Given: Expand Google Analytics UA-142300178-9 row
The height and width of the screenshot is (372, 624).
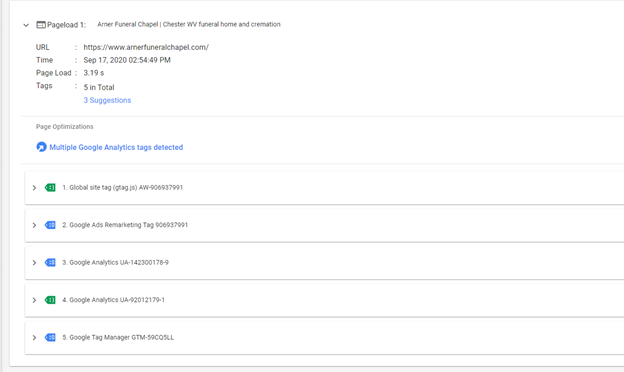Looking at the screenshot, I should 34,263.
